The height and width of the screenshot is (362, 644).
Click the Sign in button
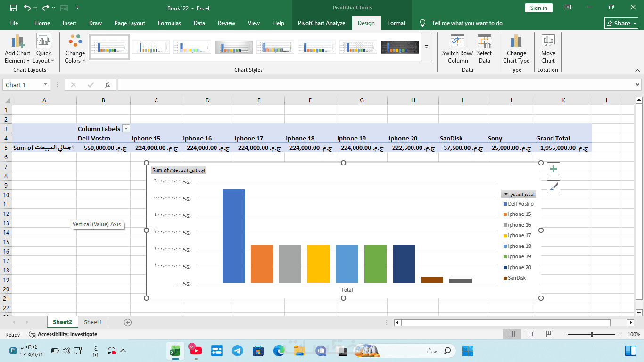click(x=538, y=8)
